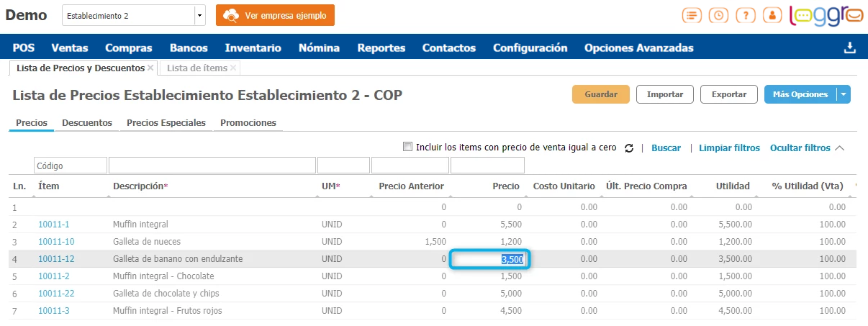Click the clock history icon
The height and width of the screenshot is (326, 868).
click(x=718, y=15)
